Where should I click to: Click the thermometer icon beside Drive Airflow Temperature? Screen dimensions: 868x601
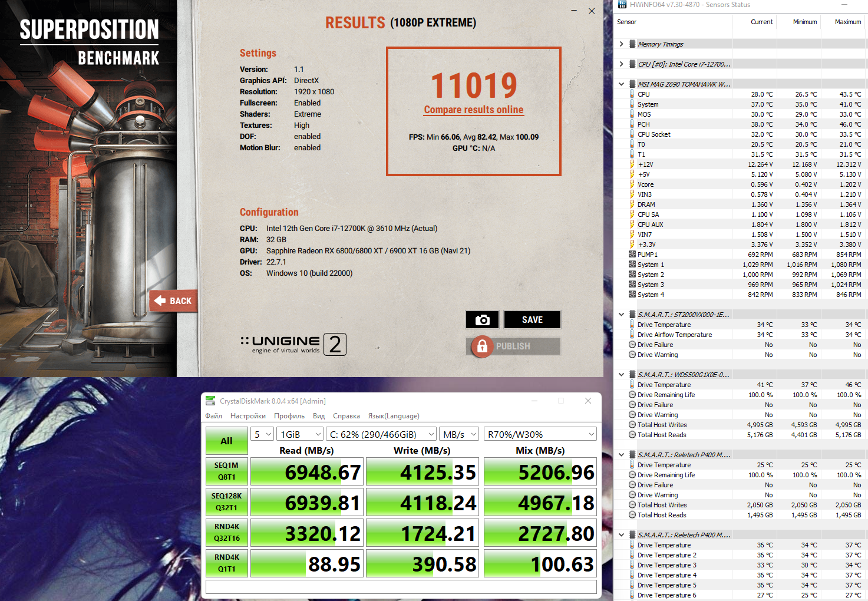[632, 335]
